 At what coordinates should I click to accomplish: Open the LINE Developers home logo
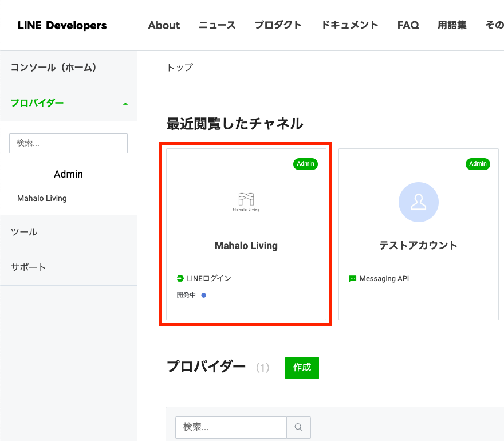[x=62, y=25]
